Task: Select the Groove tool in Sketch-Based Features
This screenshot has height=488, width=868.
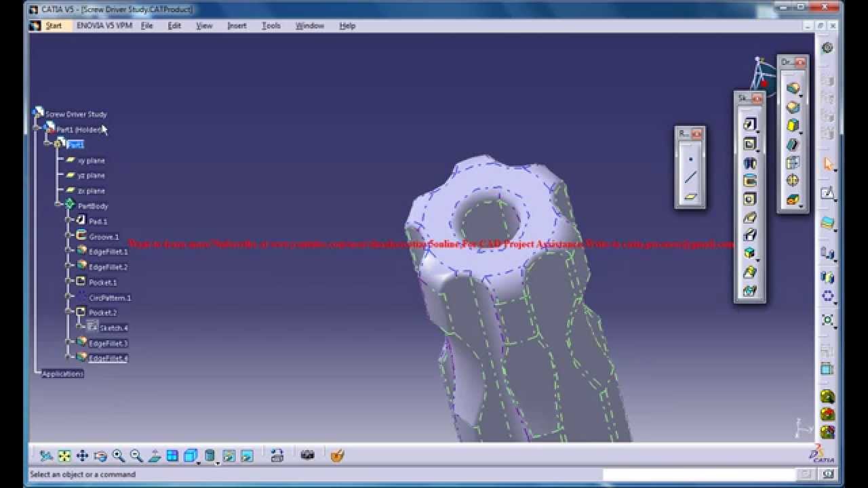Action: point(749,181)
